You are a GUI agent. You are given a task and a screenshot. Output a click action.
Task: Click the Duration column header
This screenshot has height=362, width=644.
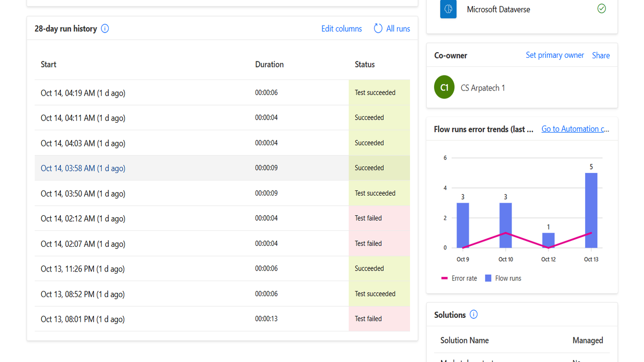(x=269, y=64)
